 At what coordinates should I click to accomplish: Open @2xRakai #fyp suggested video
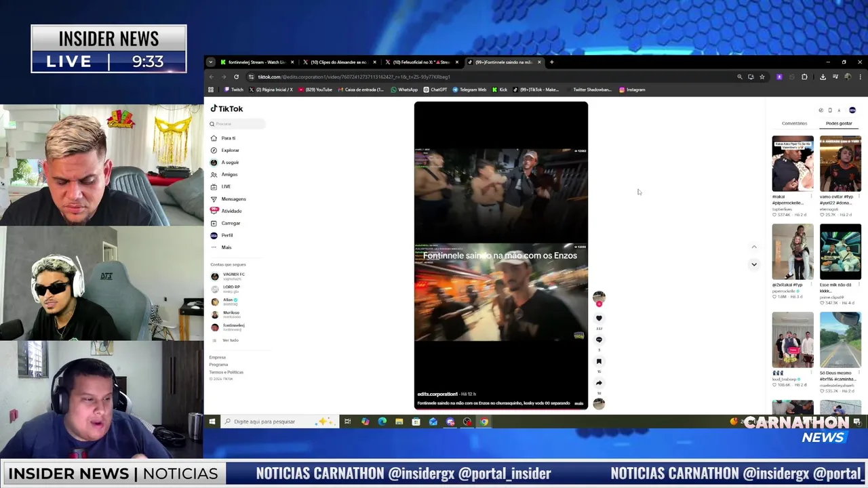tap(793, 251)
